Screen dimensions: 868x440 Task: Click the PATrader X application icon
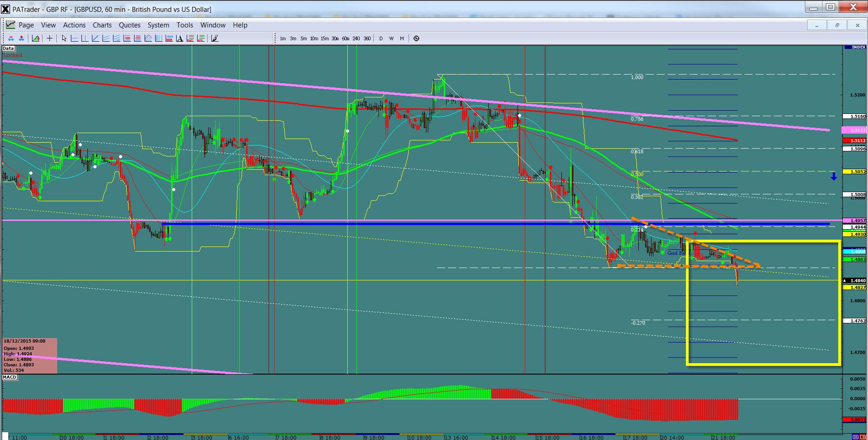point(5,9)
